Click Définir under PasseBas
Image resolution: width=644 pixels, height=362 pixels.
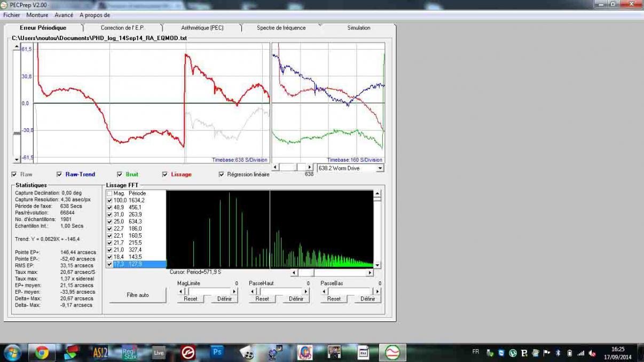coord(367,299)
